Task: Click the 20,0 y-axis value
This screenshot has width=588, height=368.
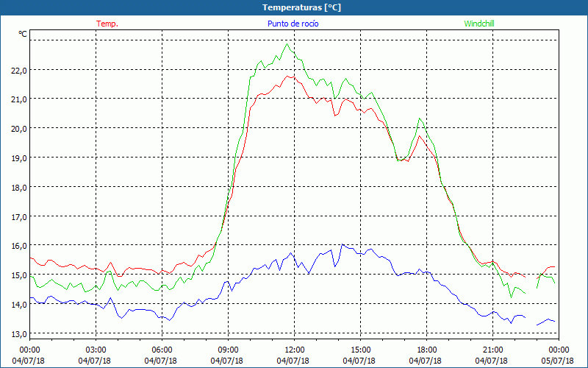Action: click(19, 128)
